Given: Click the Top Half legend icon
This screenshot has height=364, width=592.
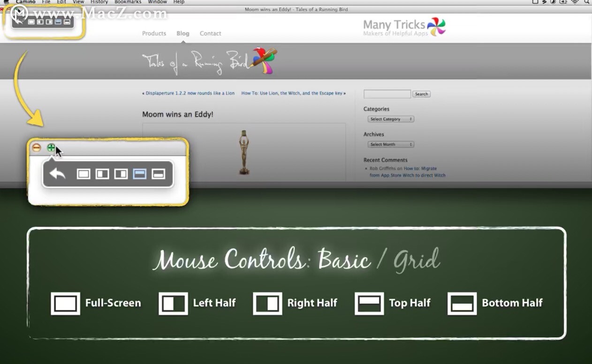Looking at the screenshot, I should tap(369, 303).
